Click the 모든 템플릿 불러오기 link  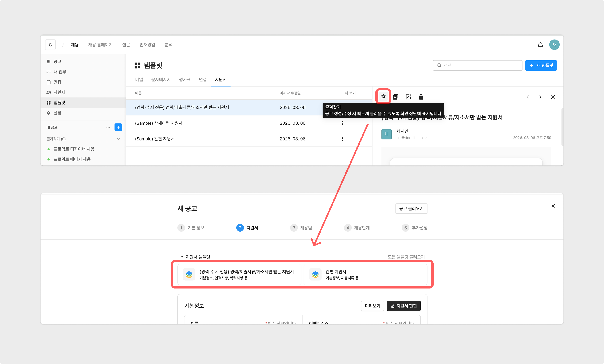pos(406,257)
